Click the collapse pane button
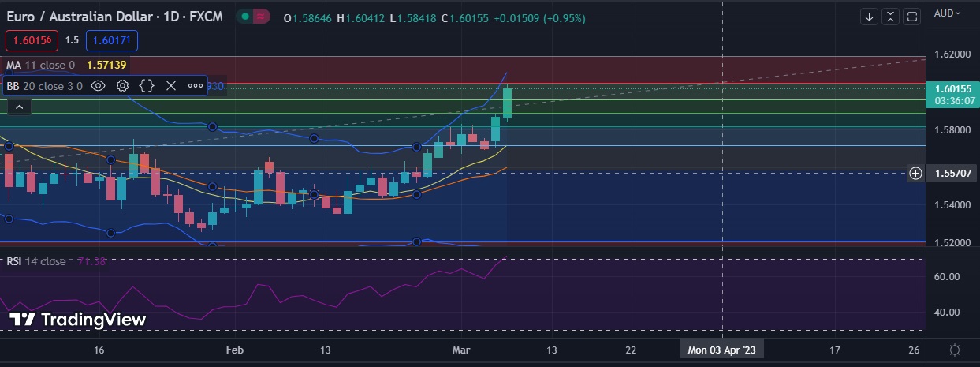980x367 pixels. click(890, 17)
